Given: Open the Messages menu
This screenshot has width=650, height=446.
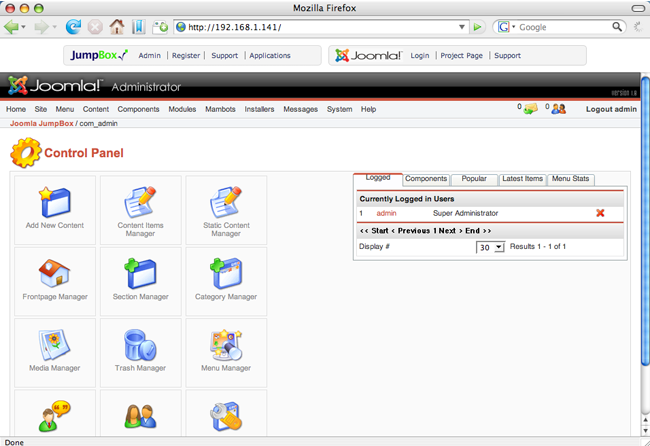Looking at the screenshot, I should (301, 109).
